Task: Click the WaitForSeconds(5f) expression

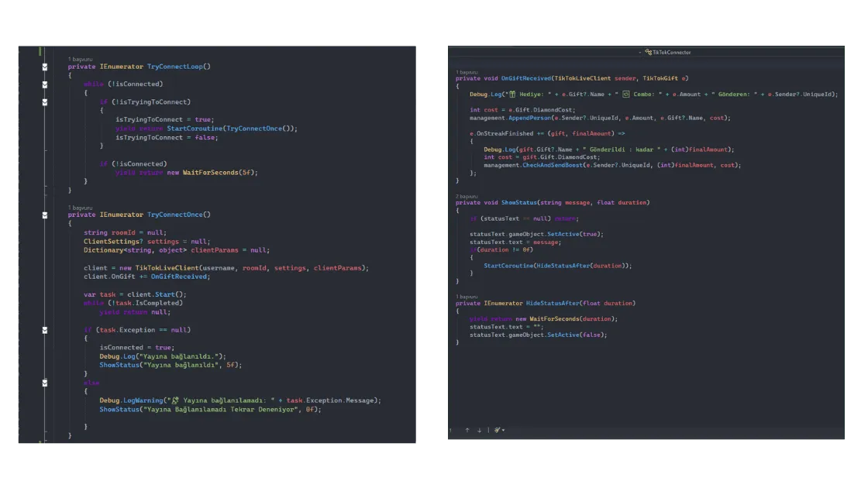Action: 220,173
